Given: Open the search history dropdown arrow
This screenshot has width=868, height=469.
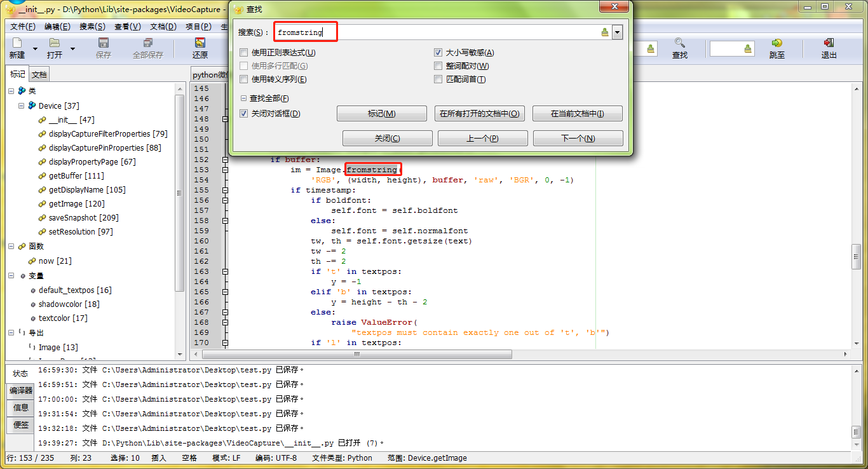Looking at the screenshot, I should (x=617, y=32).
